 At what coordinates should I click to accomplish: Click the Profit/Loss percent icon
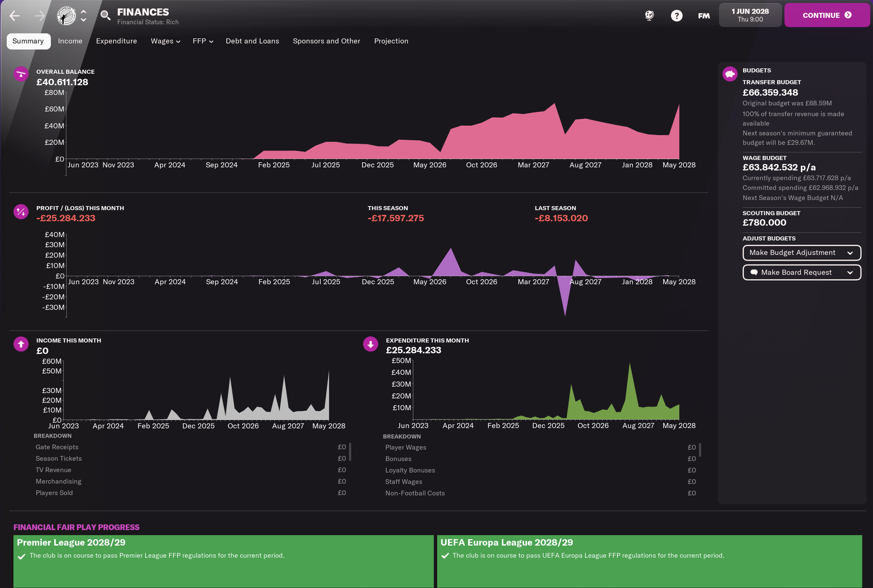21,212
